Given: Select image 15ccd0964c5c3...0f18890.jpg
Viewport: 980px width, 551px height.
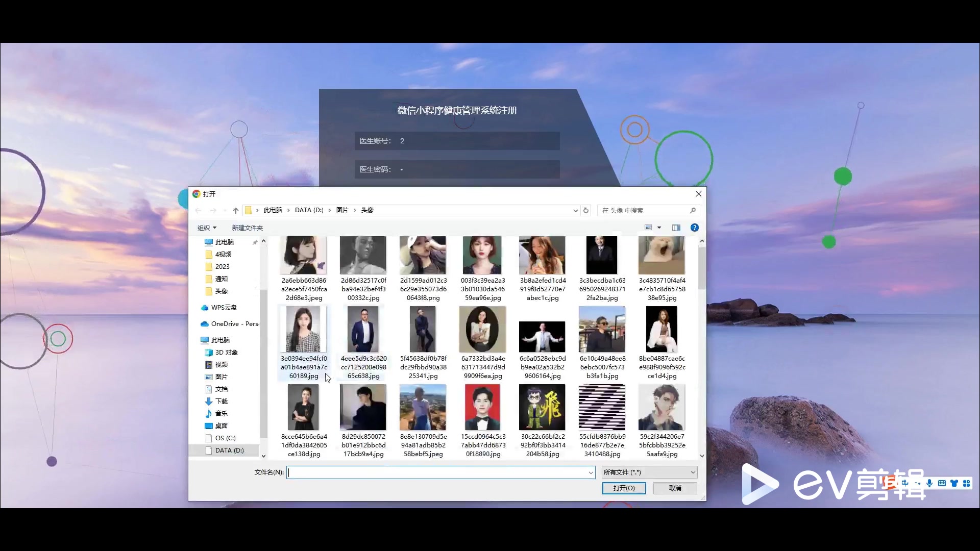Looking at the screenshot, I should [483, 421].
